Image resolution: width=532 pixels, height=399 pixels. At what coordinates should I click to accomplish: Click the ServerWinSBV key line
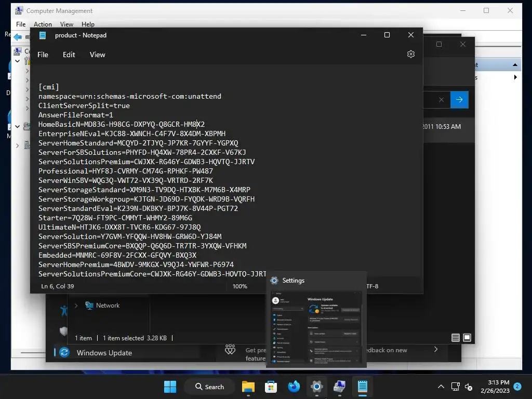pos(126,180)
